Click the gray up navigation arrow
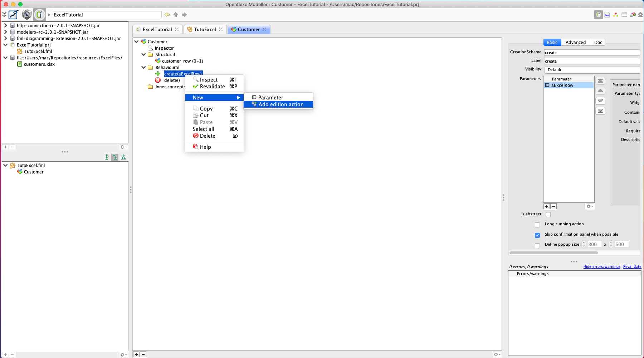The width and height of the screenshot is (644, 358). 176,15
